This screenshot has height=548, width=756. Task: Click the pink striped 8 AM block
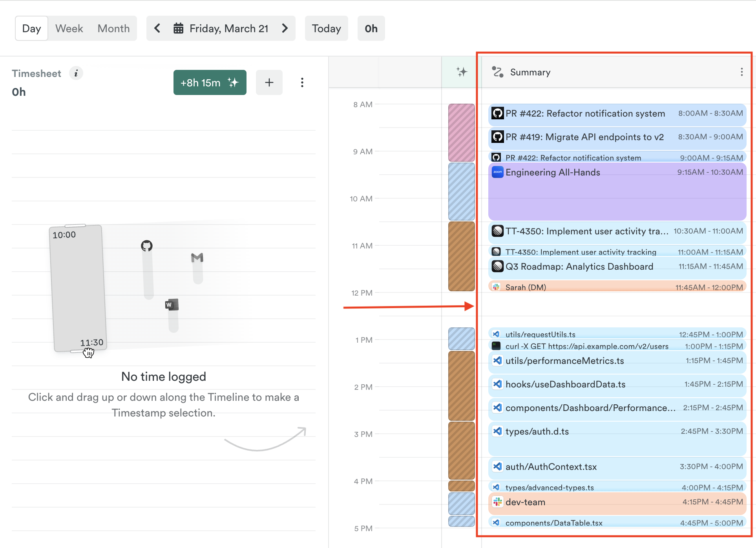[461, 132]
